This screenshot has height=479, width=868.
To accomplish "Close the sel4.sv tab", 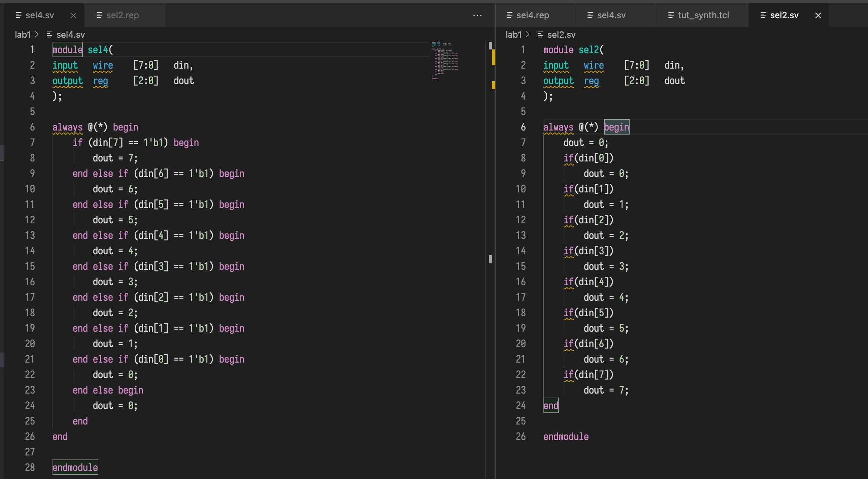I will point(73,15).
